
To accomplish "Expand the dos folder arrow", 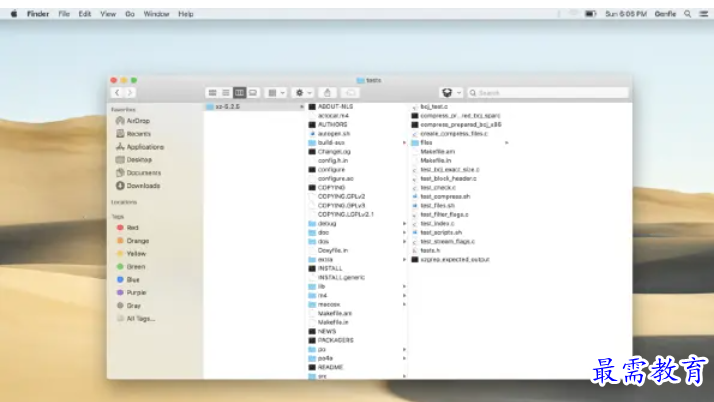I will pyautogui.click(x=404, y=241).
